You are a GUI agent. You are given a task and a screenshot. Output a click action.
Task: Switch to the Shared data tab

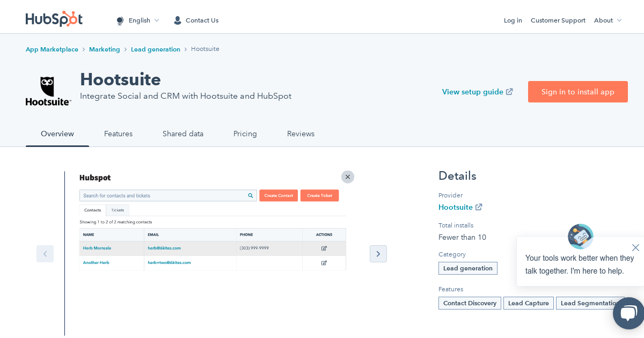pyautogui.click(x=183, y=134)
